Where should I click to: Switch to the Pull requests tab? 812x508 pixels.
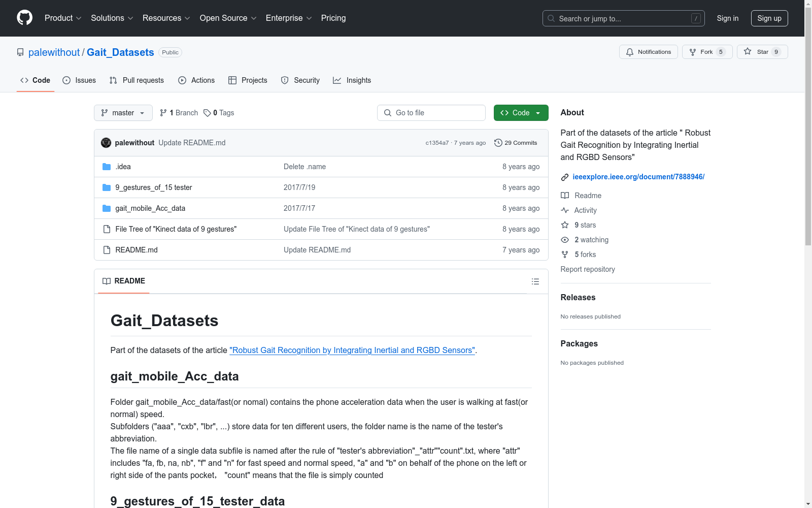click(x=137, y=80)
